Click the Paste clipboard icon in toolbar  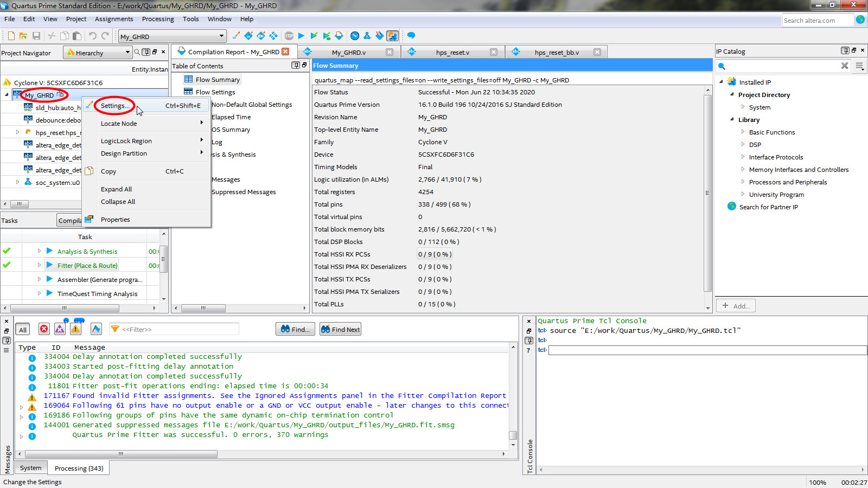click(x=77, y=36)
